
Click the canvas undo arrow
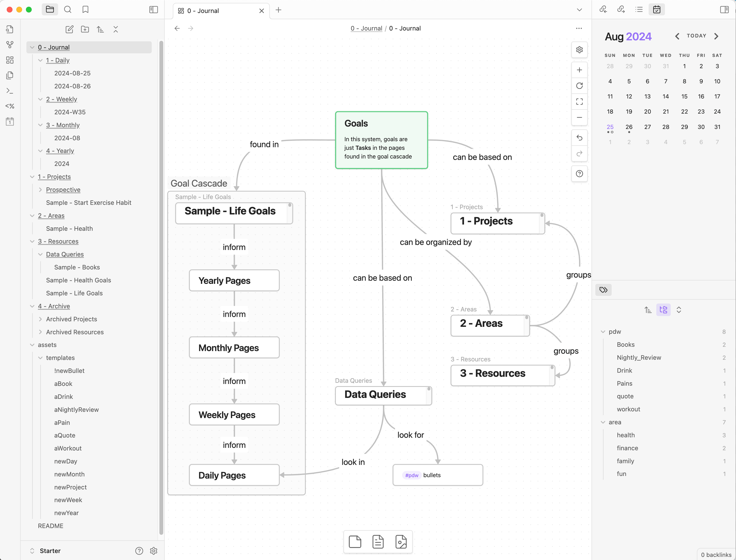pyautogui.click(x=579, y=138)
